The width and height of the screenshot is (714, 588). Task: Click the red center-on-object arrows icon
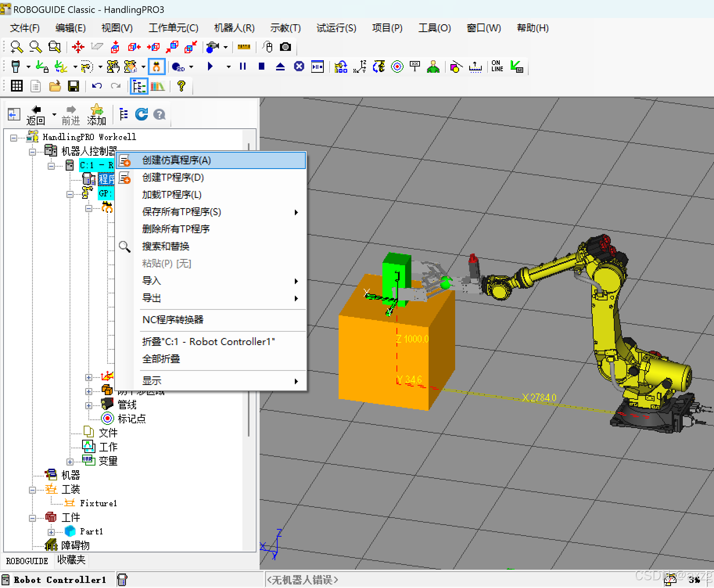click(x=78, y=47)
